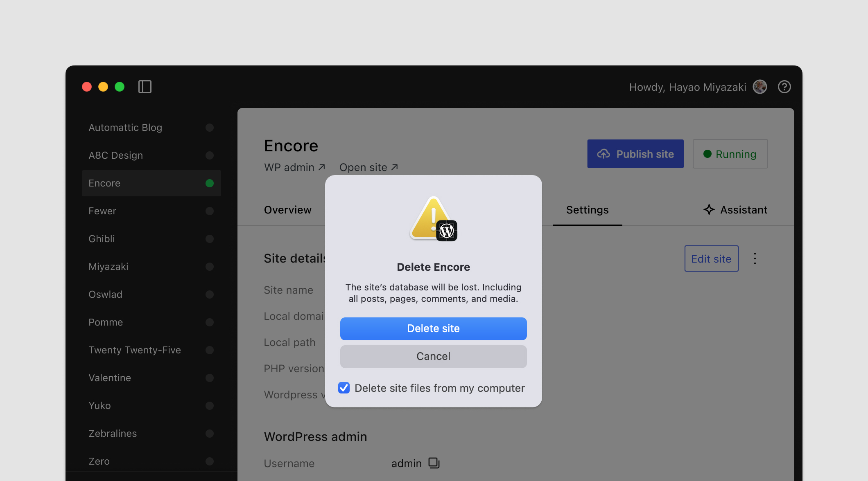Click the green status dot next to Encore
This screenshot has height=481, width=868.
210,183
